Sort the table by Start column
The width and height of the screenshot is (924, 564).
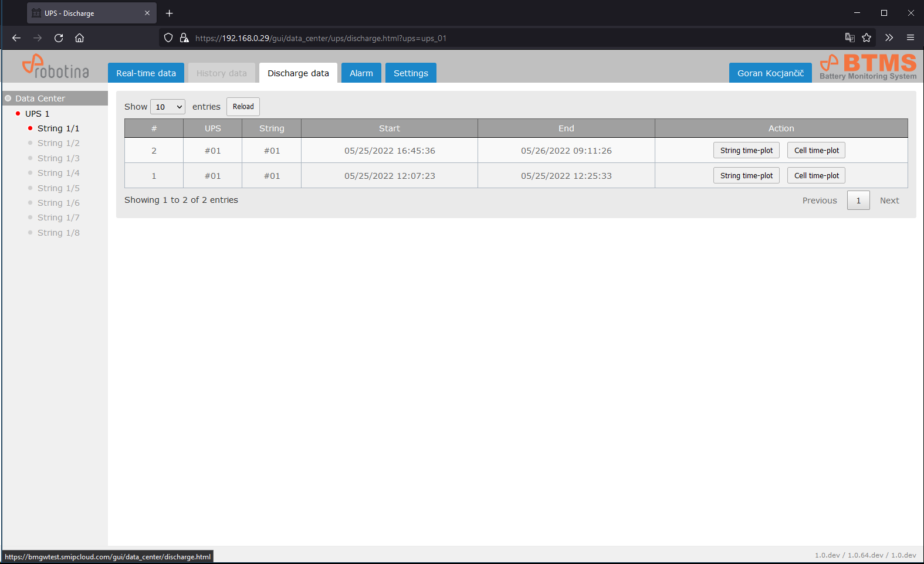tap(390, 128)
